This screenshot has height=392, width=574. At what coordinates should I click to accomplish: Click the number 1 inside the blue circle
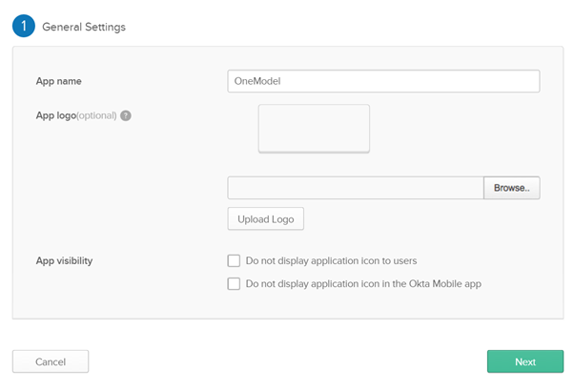pos(24,26)
